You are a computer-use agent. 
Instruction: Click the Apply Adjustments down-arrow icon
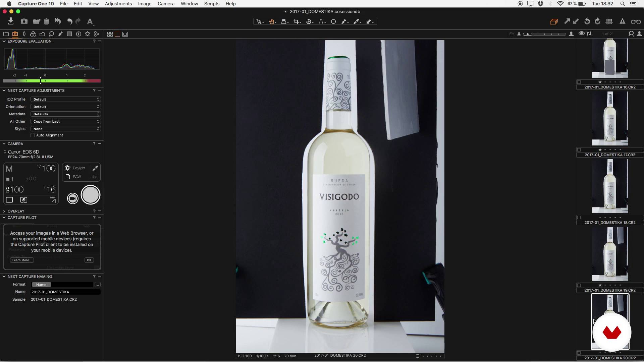click(x=576, y=21)
